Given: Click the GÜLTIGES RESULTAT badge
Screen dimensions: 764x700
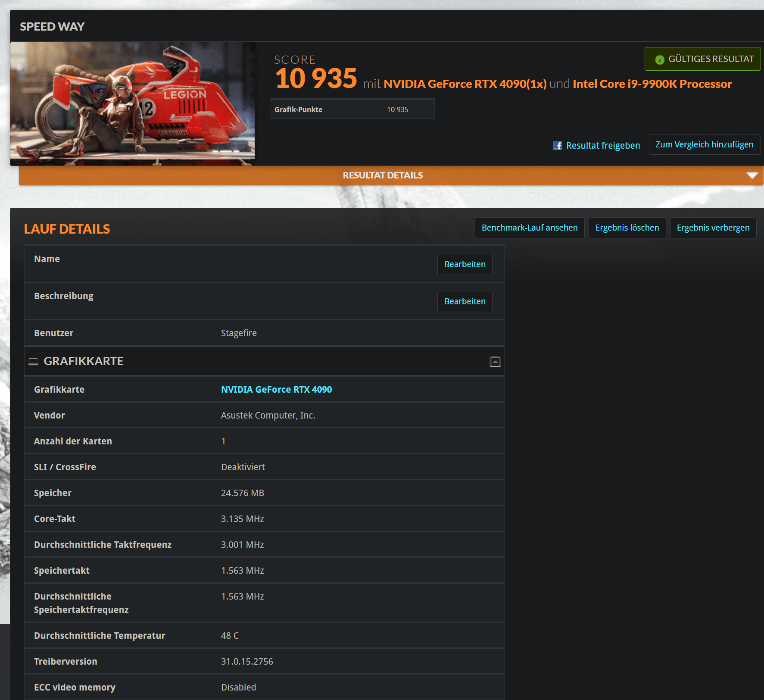Looking at the screenshot, I should point(702,59).
